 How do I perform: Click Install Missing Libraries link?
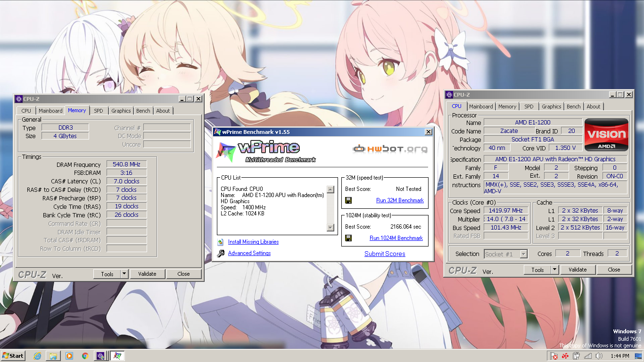[253, 242]
